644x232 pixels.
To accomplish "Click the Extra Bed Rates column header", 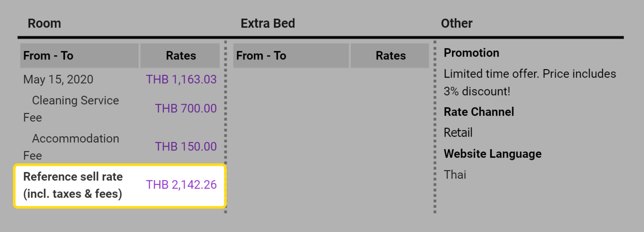I will click(x=390, y=56).
